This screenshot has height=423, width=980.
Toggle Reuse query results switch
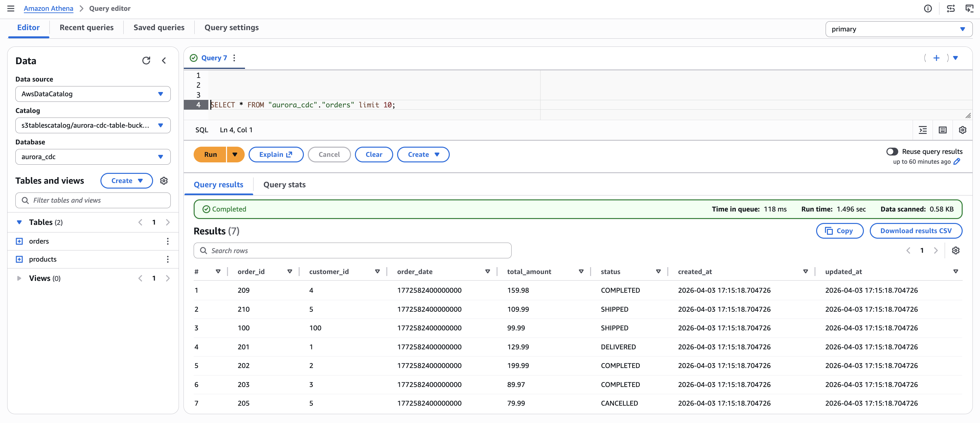point(892,152)
